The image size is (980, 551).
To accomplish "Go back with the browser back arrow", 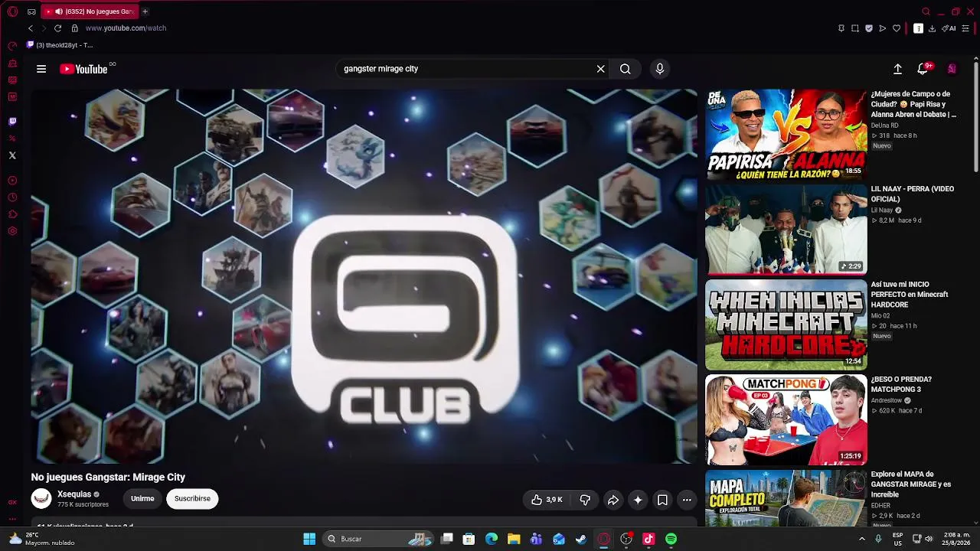I will (x=31, y=28).
